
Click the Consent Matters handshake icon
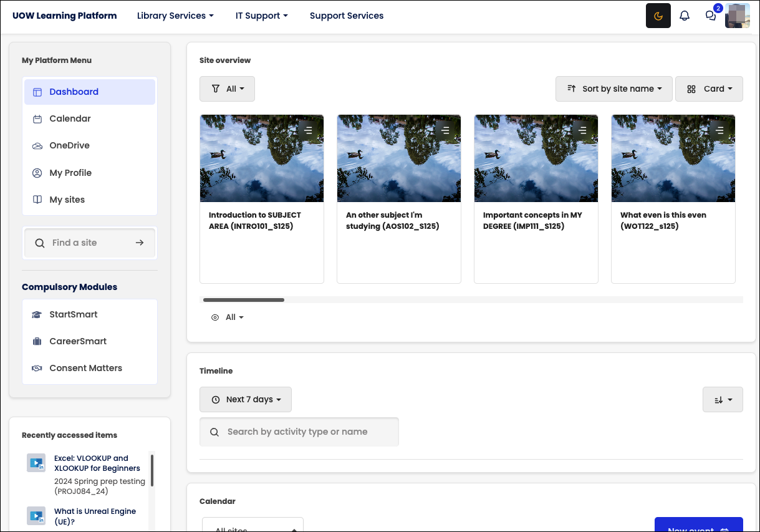[37, 368]
